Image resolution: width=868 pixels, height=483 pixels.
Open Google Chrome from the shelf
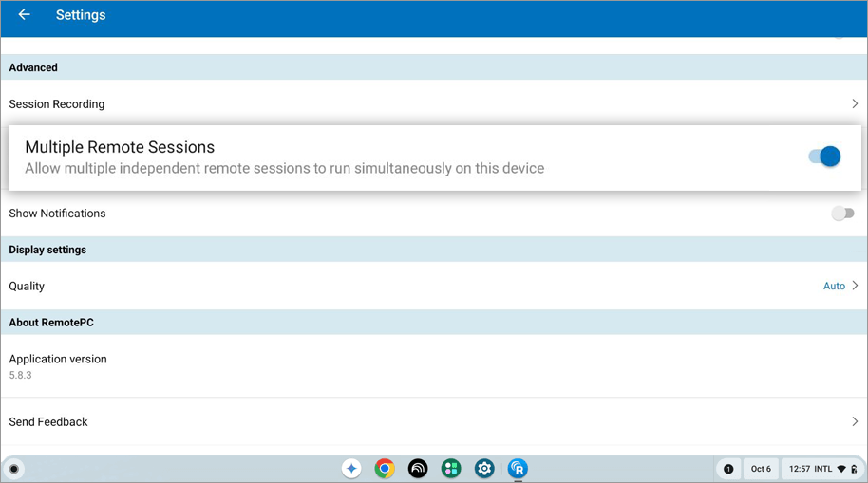click(385, 469)
